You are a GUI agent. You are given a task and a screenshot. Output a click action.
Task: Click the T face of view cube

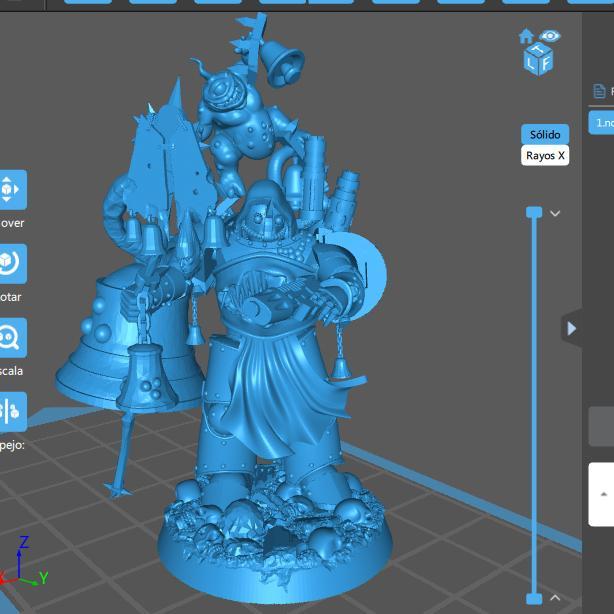[539, 49]
